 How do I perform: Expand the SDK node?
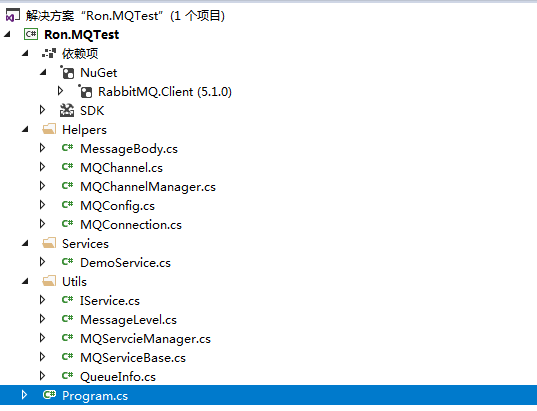(x=42, y=110)
